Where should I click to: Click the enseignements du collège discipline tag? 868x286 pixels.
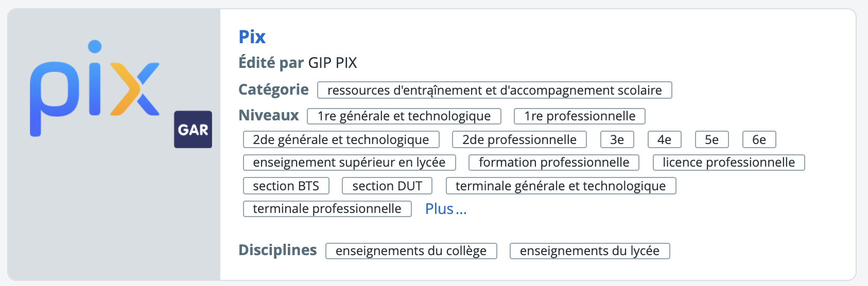[x=411, y=251]
